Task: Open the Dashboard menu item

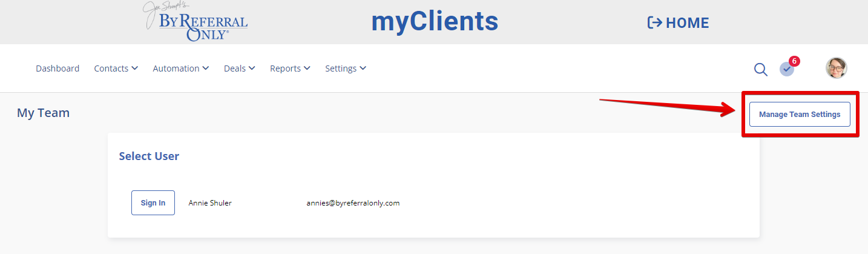Action: 58,69
